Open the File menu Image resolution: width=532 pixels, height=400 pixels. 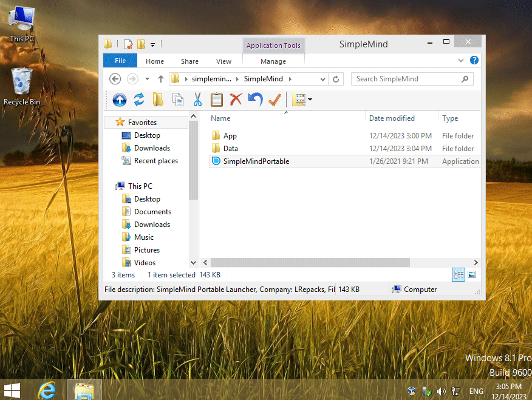click(120, 61)
